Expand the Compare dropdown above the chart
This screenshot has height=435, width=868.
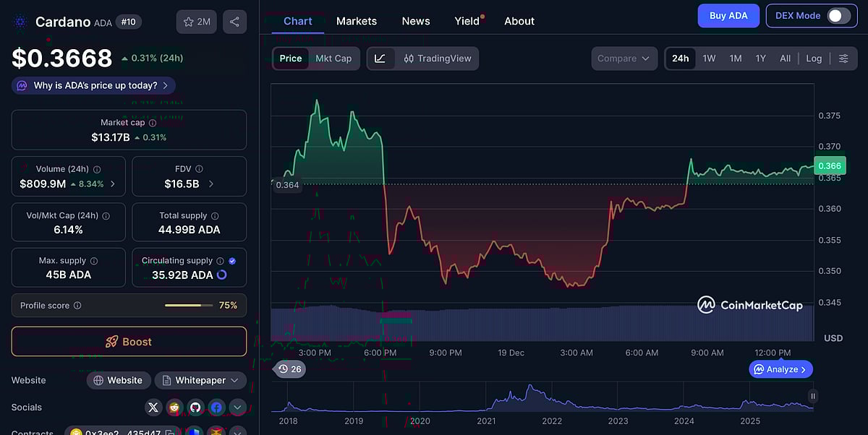pyautogui.click(x=624, y=58)
